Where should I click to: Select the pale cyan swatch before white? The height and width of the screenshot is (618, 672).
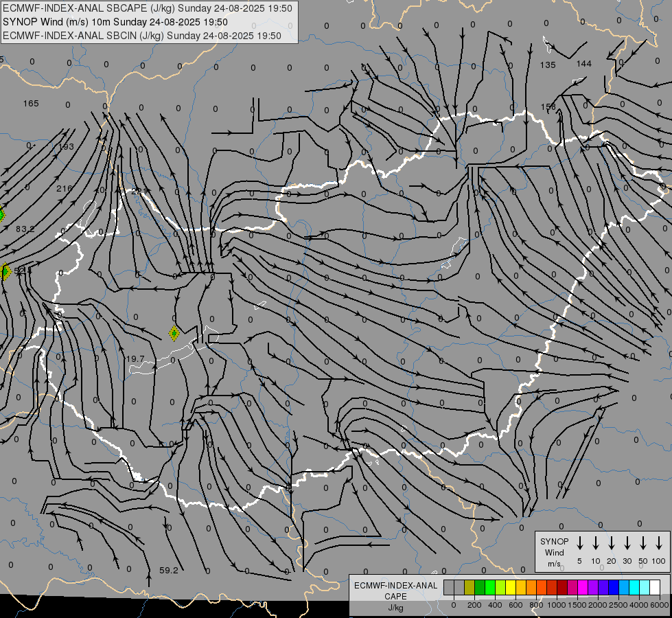point(645,587)
